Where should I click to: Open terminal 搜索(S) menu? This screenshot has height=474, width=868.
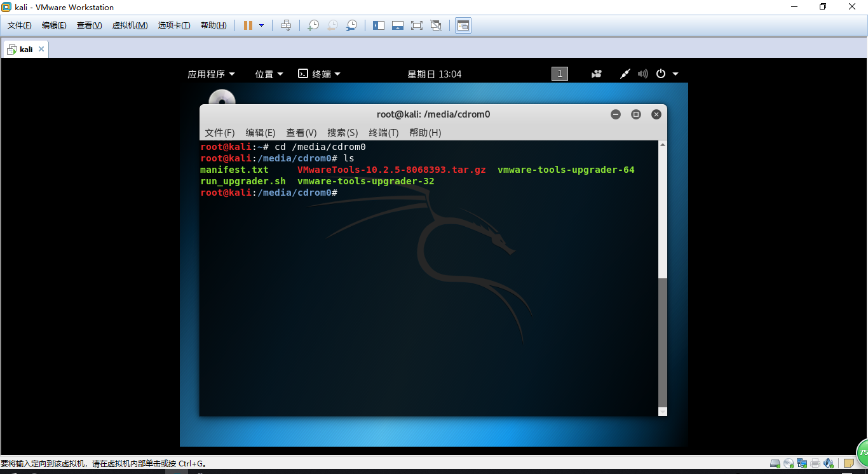coord(342,133)
